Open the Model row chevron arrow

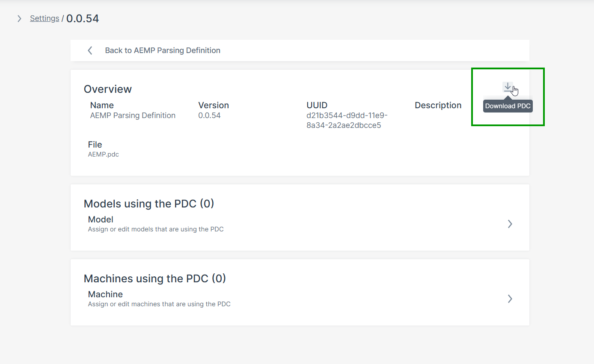(x=510, y=224)
